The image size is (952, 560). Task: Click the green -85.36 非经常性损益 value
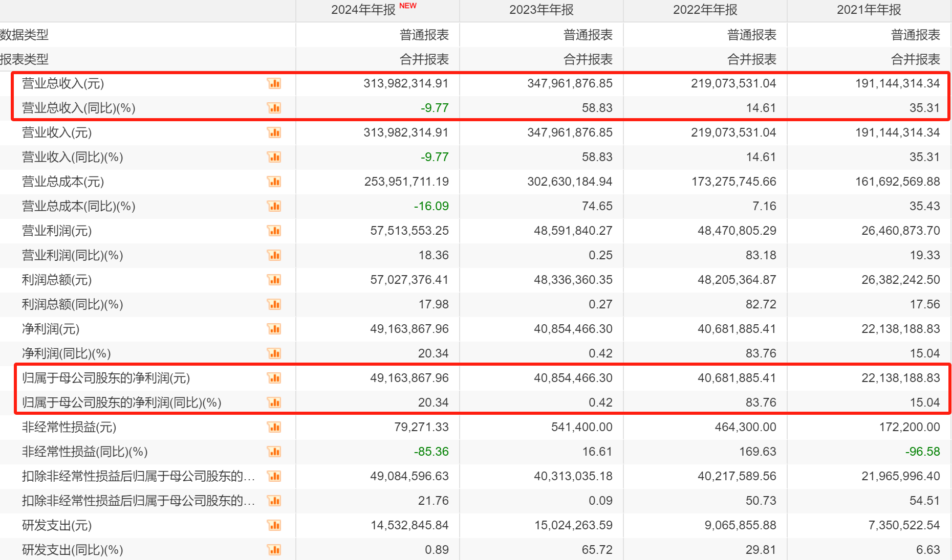(431, 452)
